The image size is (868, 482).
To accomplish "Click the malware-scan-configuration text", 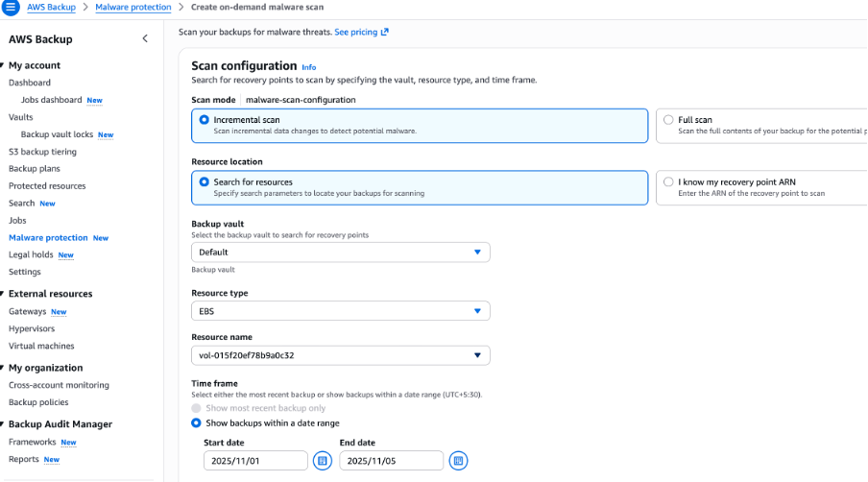I will coord(301,100).
